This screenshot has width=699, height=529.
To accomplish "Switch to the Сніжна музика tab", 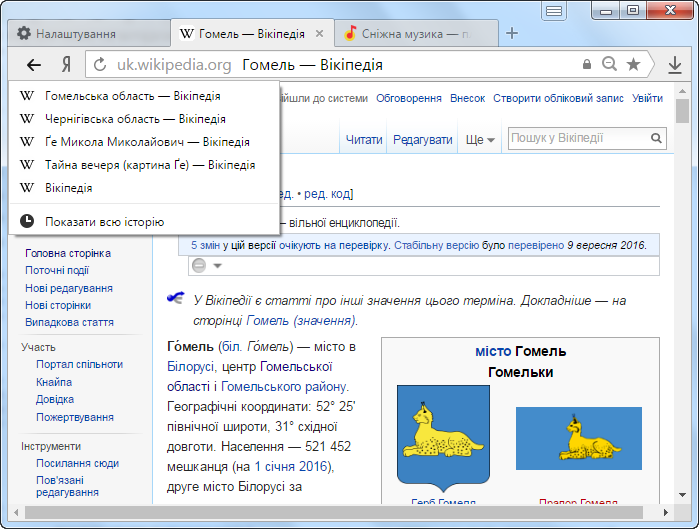I will coord(416,33).
